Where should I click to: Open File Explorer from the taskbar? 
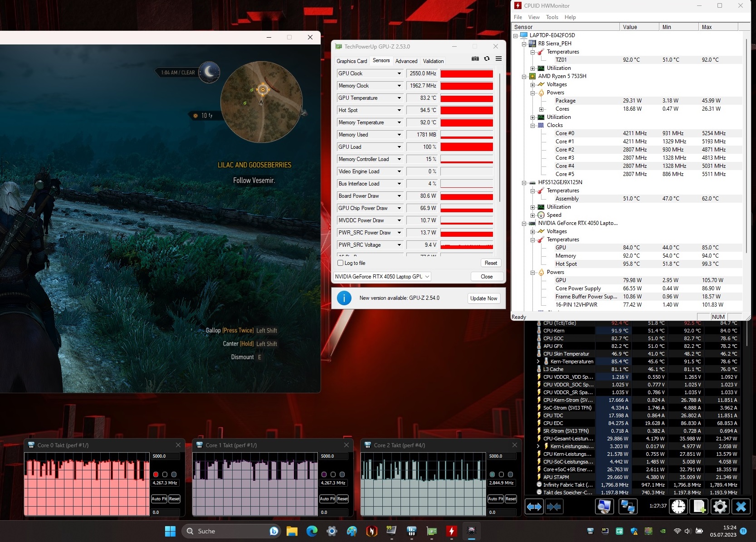click(292, 531)
